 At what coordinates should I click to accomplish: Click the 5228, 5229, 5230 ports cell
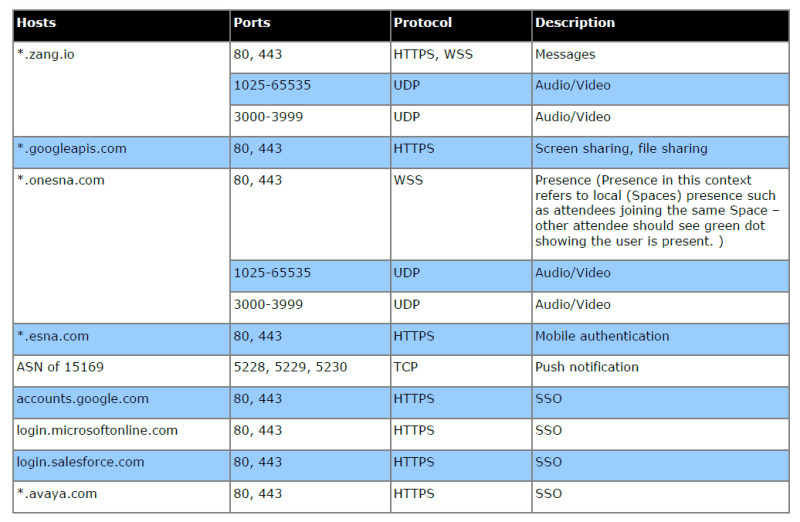point(310,371)
